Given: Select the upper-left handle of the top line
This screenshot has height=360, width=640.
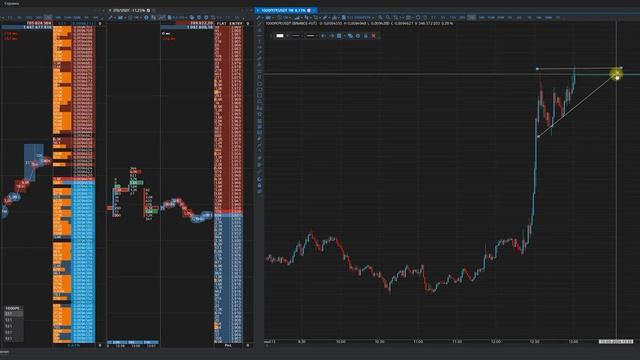Looking at the screenshot, I should (537, 69).
